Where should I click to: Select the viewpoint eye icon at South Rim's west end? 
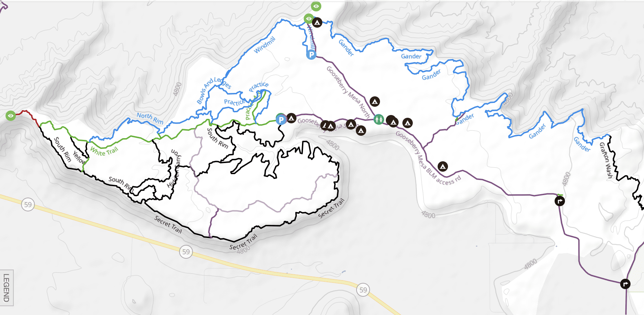(11, 116)
